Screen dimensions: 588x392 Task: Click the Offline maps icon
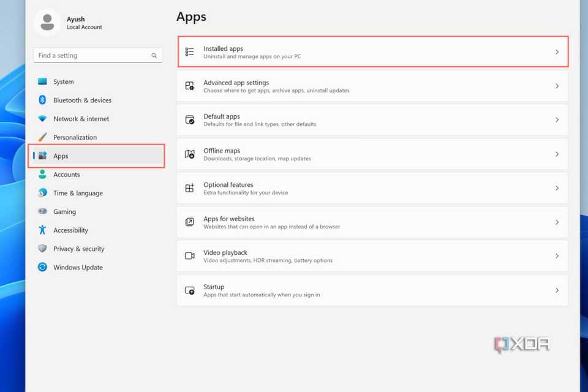tap(190, 154)
